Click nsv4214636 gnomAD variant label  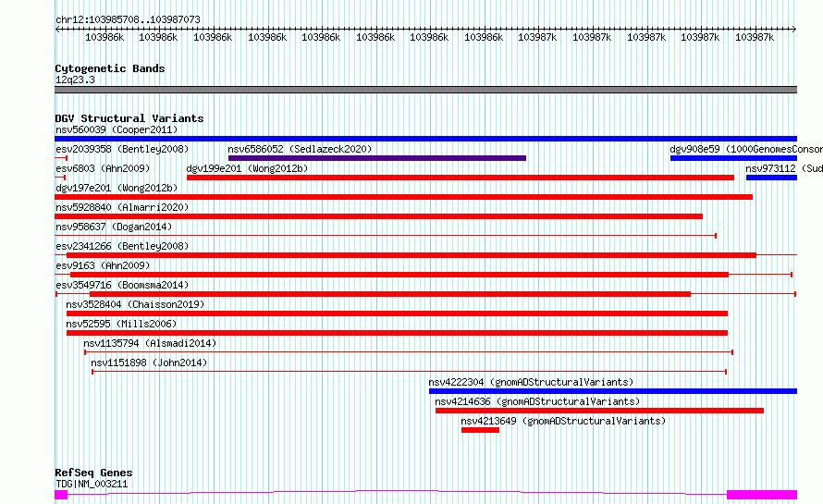click(537, 401)
